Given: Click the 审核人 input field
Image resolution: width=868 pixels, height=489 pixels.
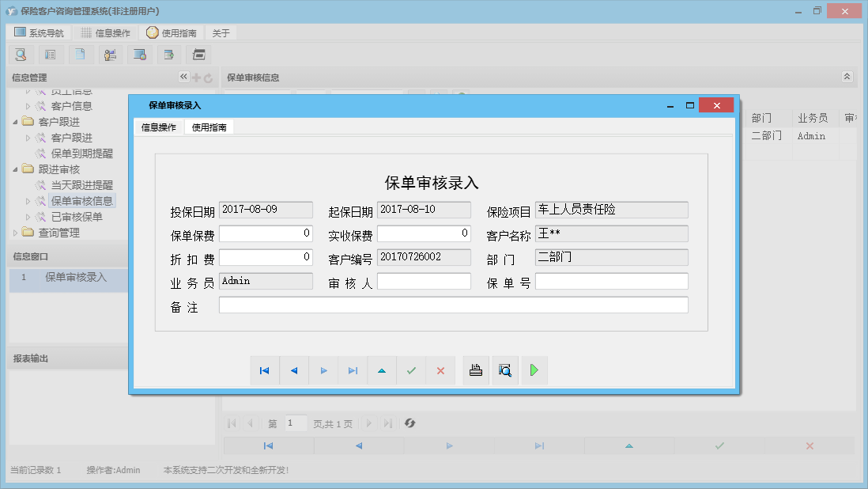Looking at the screenshot, I should pyautogui.click(x=424, y=282).
